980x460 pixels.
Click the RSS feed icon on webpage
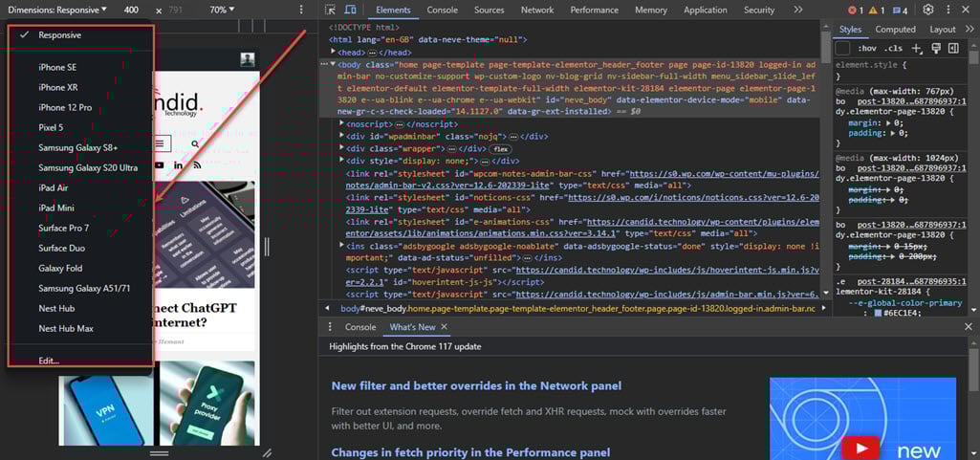click(x=197, y=165)
